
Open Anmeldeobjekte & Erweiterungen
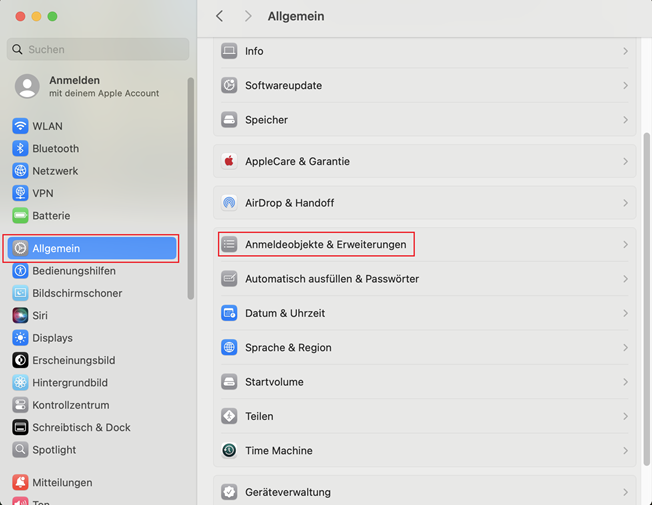click(425, 244)
